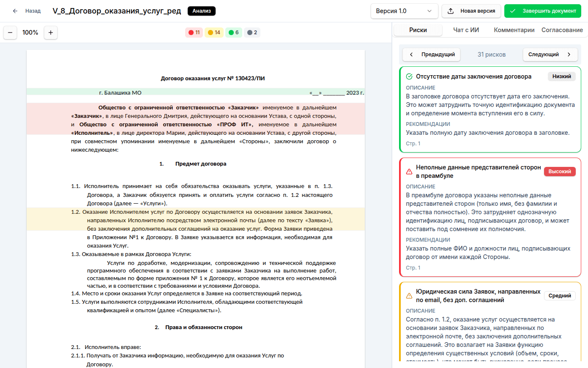Zoom out with minus button
Screen dimensions: 588x368
click(10, 33)
